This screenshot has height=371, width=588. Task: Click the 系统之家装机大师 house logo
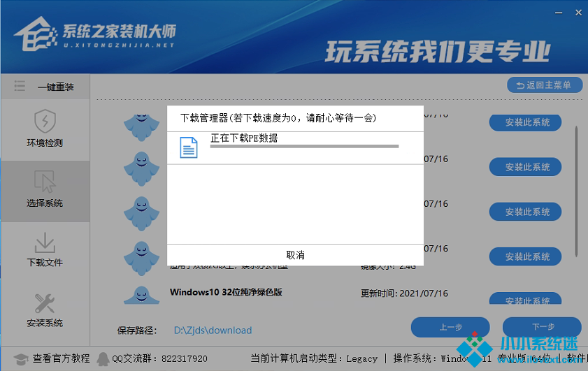tap(36, 34)
